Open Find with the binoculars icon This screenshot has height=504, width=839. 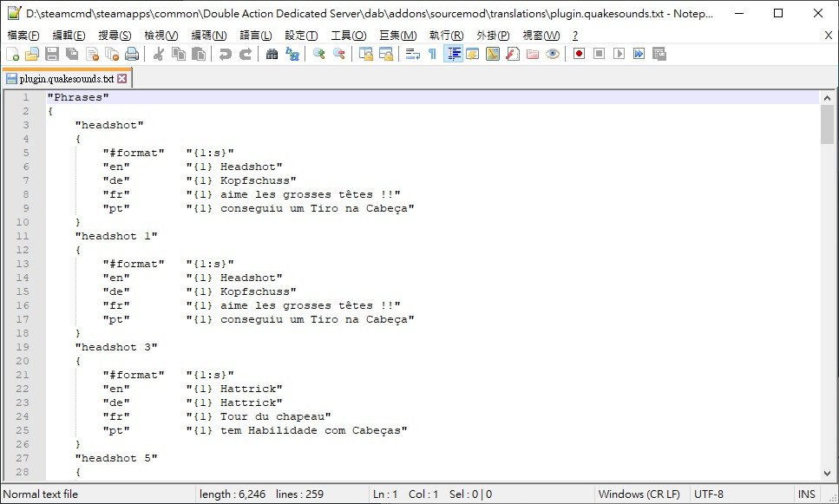pyautogui.click(x=272, y=54)
